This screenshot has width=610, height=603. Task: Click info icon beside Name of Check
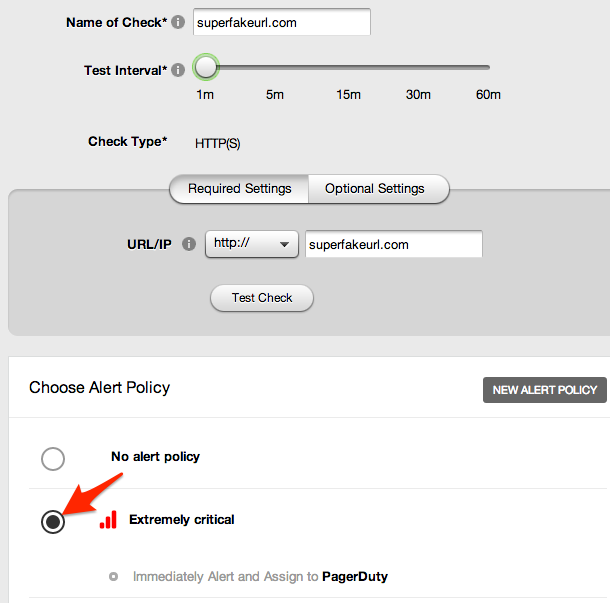[178, 22]
